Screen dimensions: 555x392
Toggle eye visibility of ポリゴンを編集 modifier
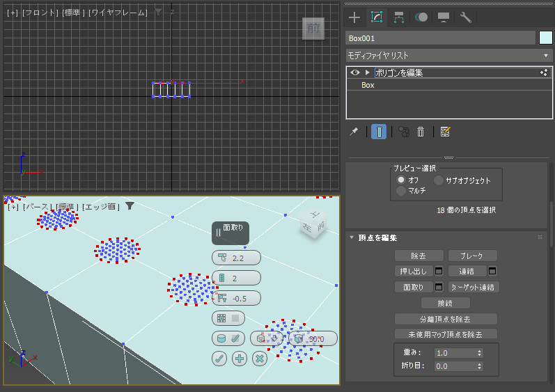point(355,72)
